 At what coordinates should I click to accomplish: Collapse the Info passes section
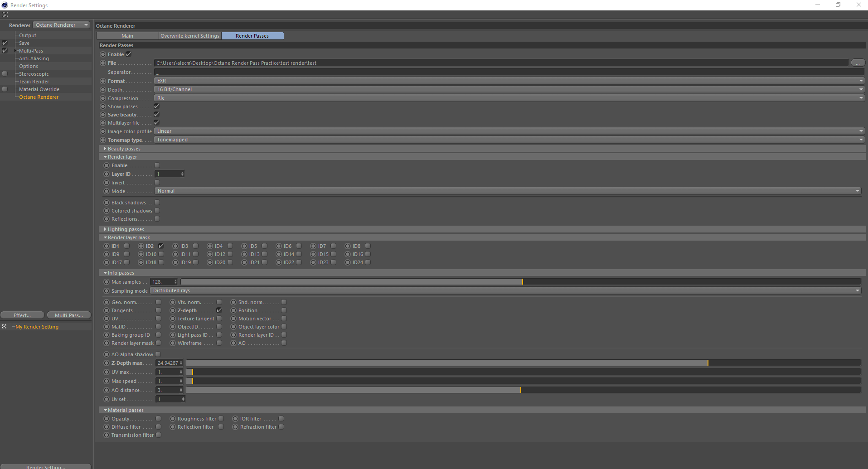tap(105, 273)
